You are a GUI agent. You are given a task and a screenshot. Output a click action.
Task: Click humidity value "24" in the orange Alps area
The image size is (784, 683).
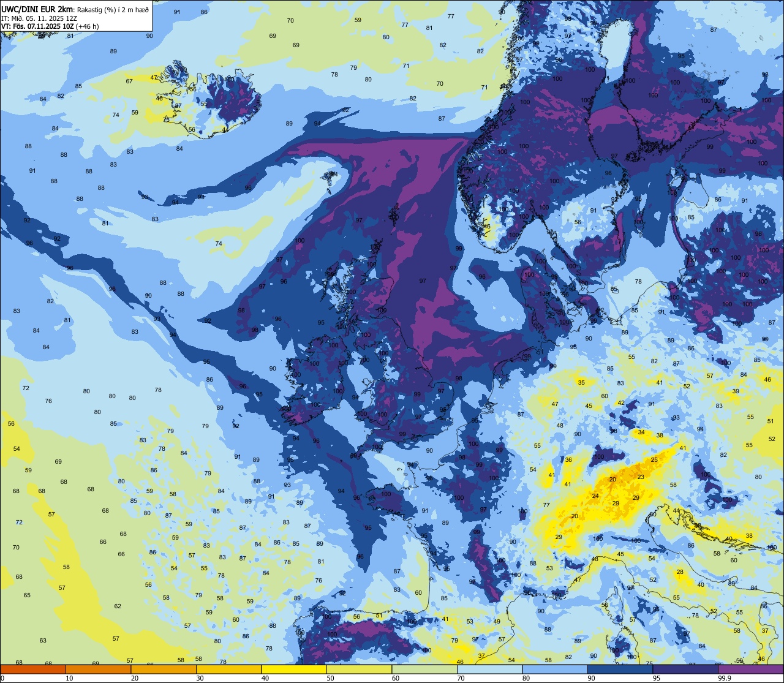(595, 496)
